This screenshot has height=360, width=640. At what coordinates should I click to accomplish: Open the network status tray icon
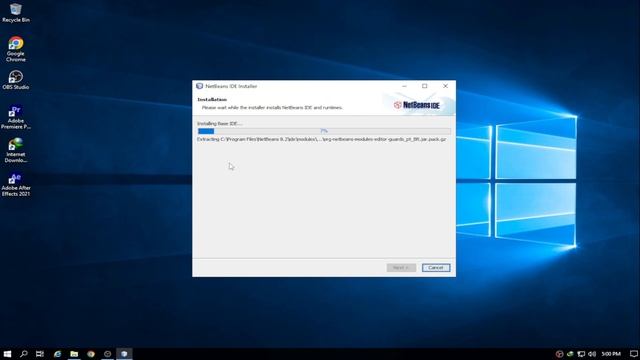[581, 354]
